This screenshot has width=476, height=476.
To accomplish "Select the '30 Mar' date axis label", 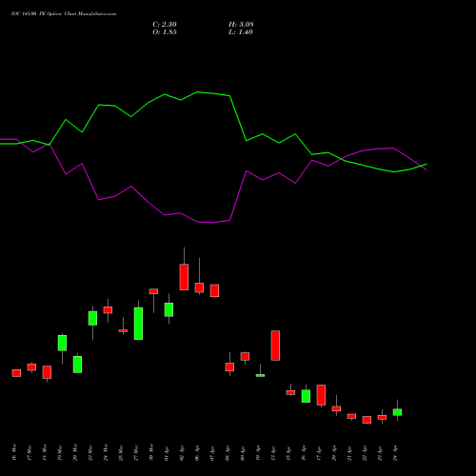I will 151,452.
